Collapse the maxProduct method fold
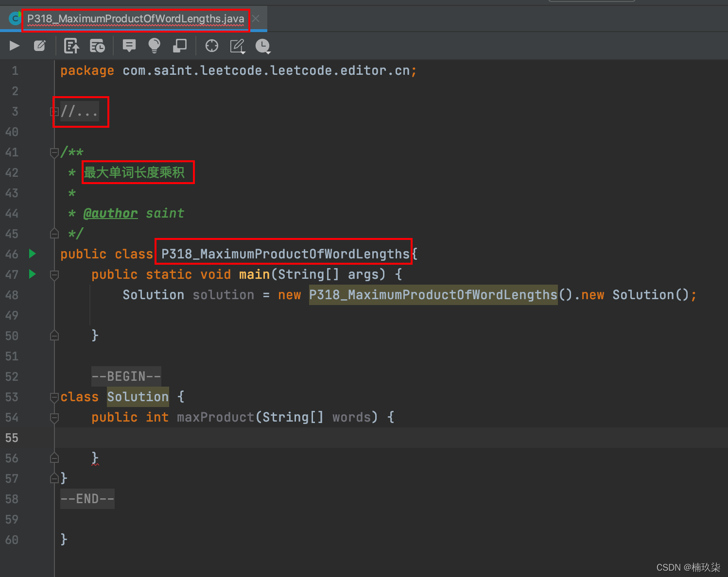 pyautogui.click(x=54, y=418)
